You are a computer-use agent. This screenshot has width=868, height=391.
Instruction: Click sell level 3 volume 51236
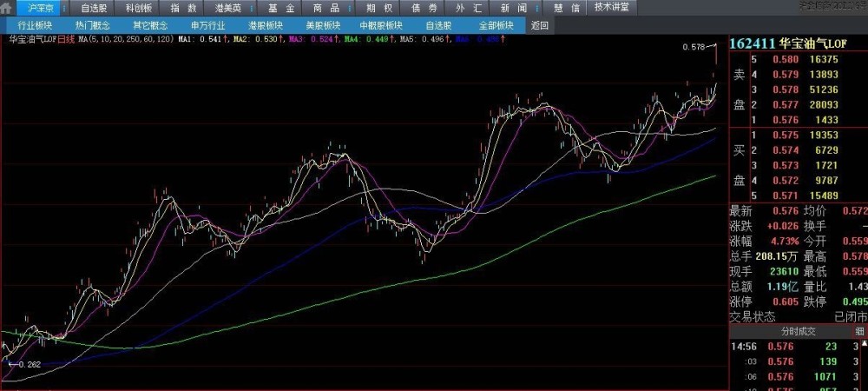[823, 89]
